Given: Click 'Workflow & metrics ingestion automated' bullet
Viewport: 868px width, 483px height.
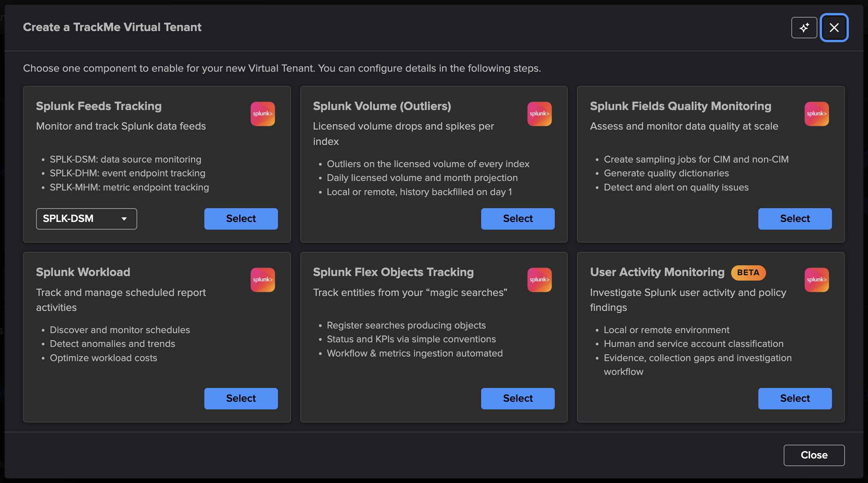Looking at the screenshot, I should tap(414, 353).
